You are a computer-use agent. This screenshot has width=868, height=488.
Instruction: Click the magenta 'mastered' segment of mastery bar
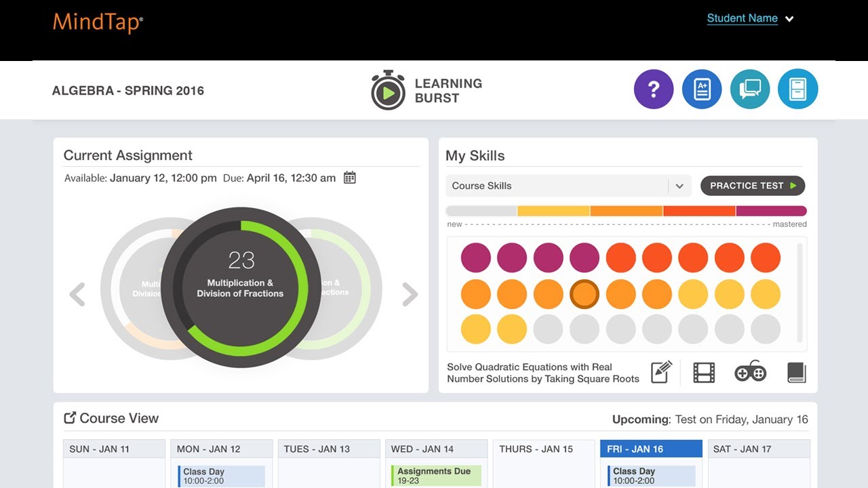pos(772,211)
